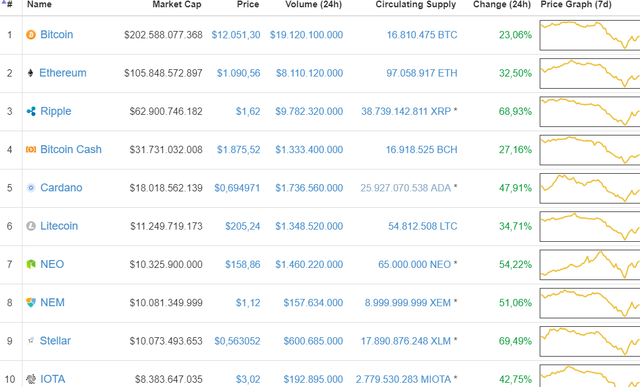Open the Ethereum name link
640x387 pixels.
(63, 73)
